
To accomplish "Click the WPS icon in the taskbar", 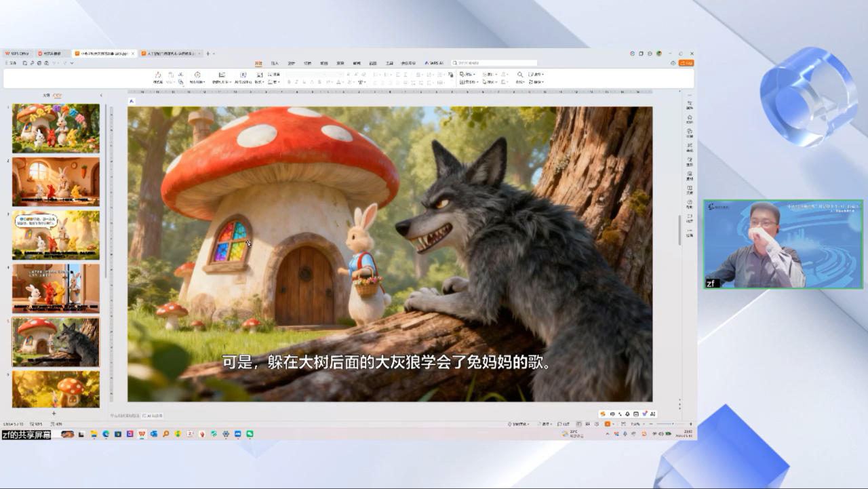I will 142,434.
